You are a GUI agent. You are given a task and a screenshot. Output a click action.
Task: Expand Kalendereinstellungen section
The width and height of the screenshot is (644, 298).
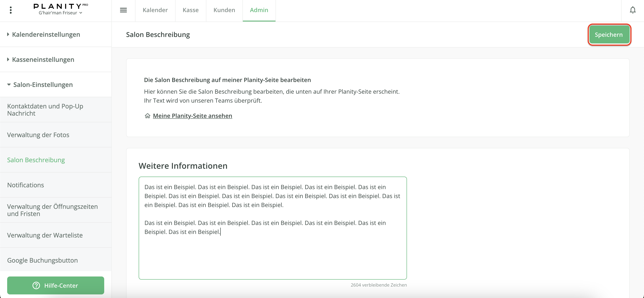(x=46, y=34)
